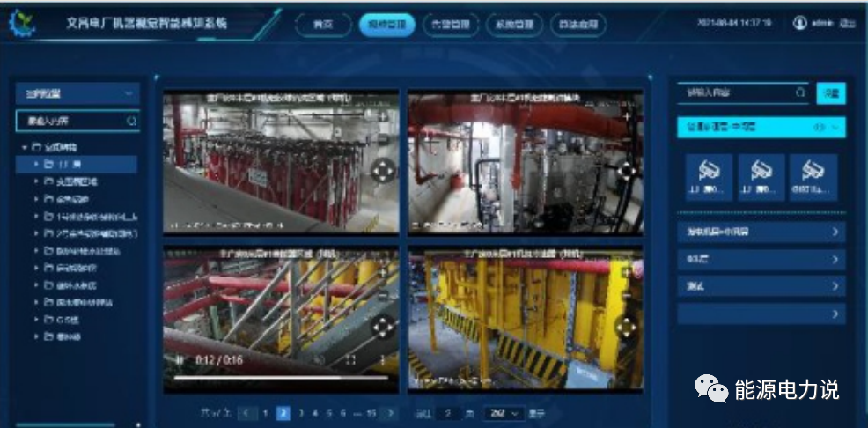Open PTZ direction pad on red cylinder racks video

coord(383,170)
